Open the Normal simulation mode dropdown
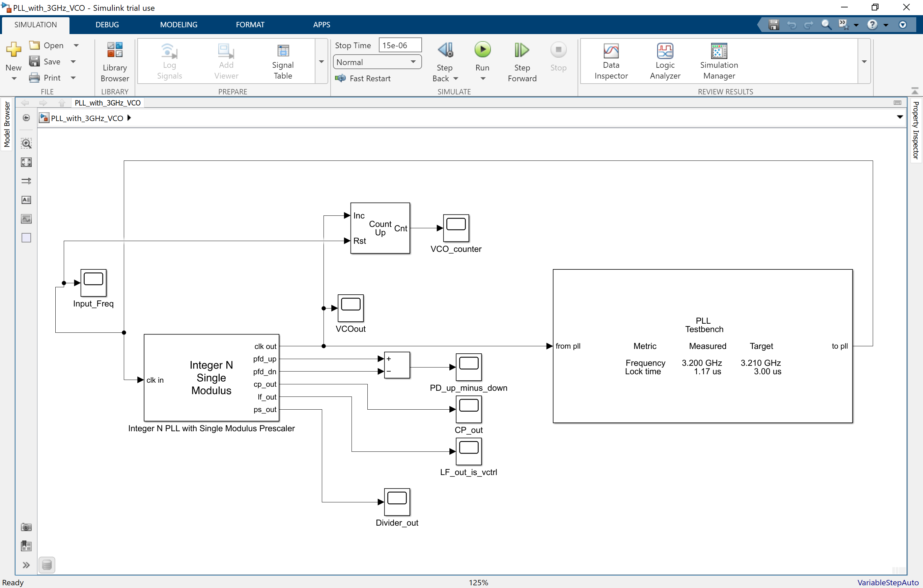 [413, 62]
